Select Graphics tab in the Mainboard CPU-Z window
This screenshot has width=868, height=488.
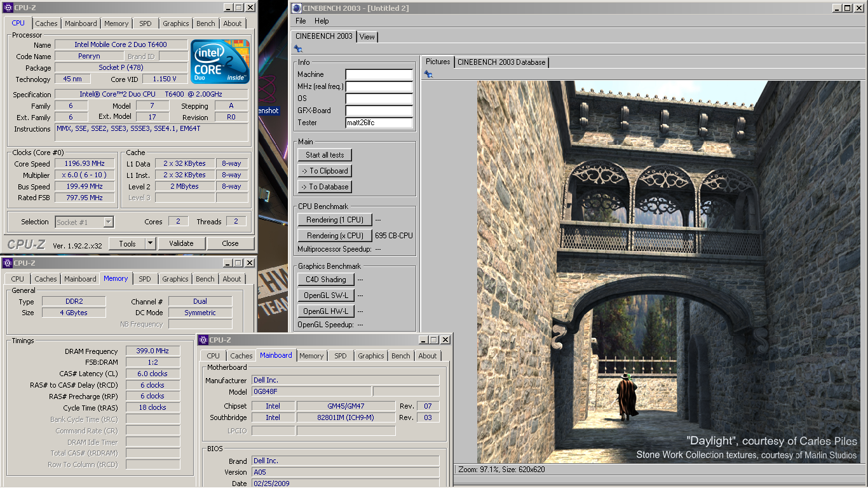pos(371,356)
